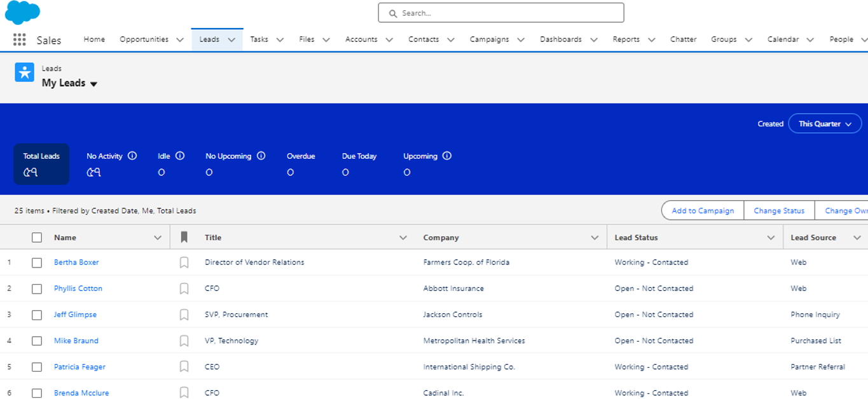Open the App Launcher grid icon
The image size is (868, 399).
pos(19,39)
